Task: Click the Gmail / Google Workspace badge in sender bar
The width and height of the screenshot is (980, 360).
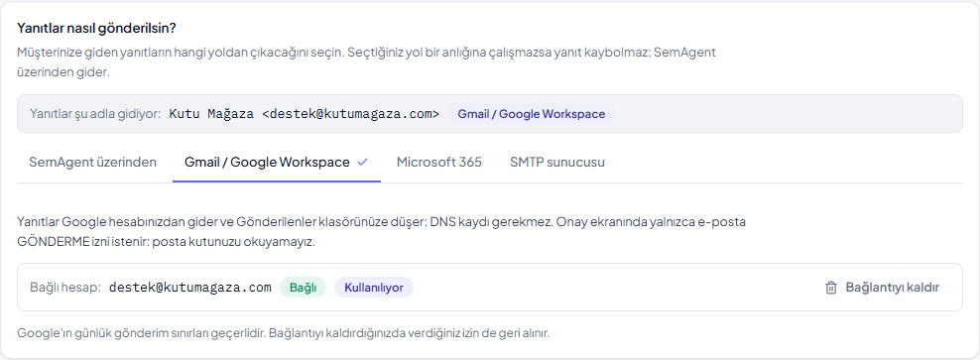Action: (532, 114)
